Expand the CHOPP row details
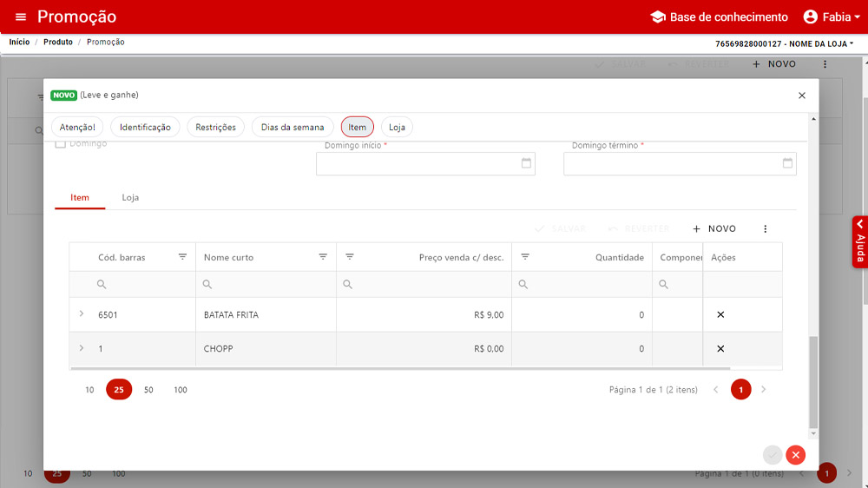 pos(82,348)
